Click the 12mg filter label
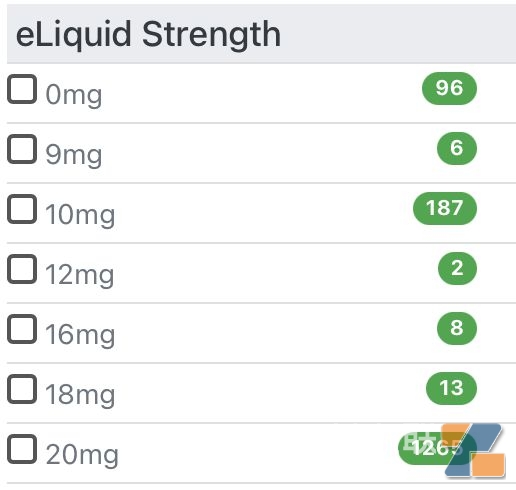 point(79,275)
